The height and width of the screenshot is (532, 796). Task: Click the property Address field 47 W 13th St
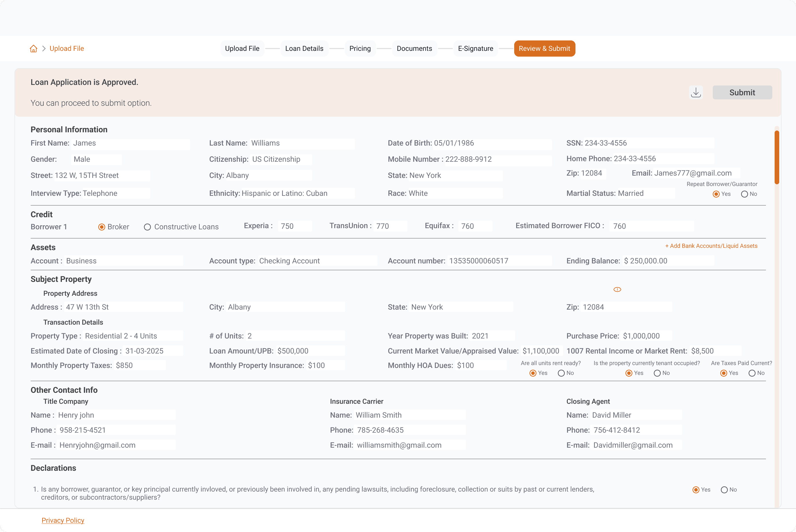pyautogui.click(x=123, y=307)
